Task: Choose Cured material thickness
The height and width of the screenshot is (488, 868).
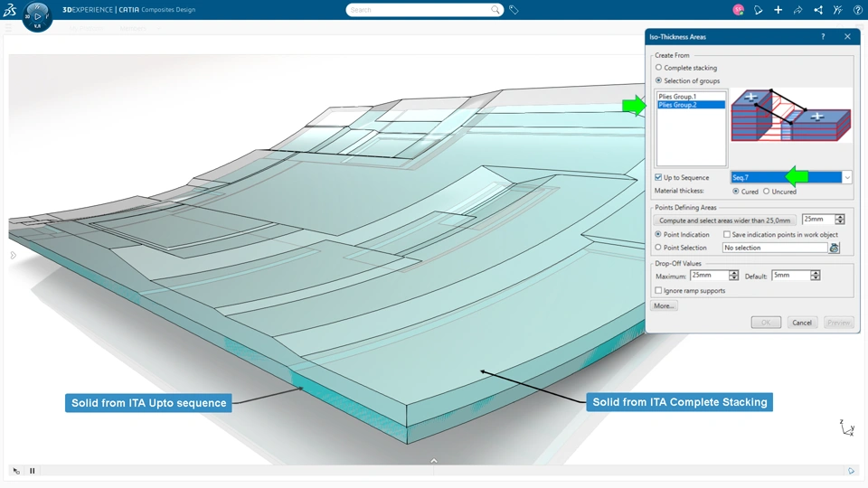Action: click(736, 191)
